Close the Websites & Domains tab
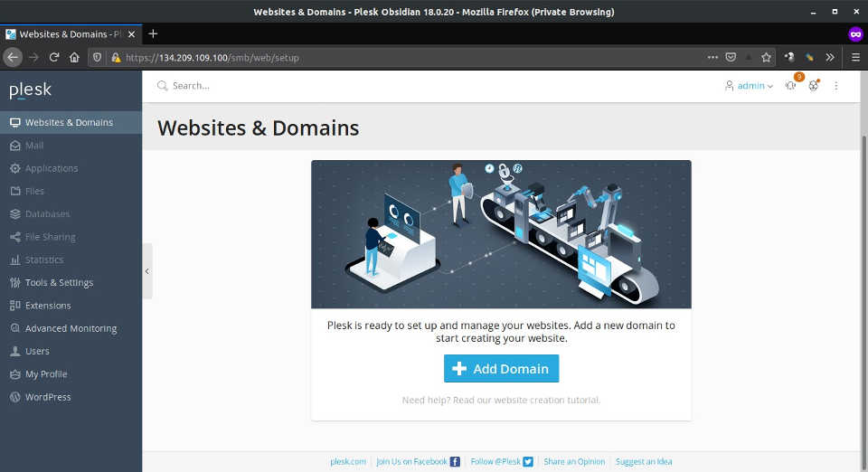This screenshot has width=868, height=472. coord(131,34)
